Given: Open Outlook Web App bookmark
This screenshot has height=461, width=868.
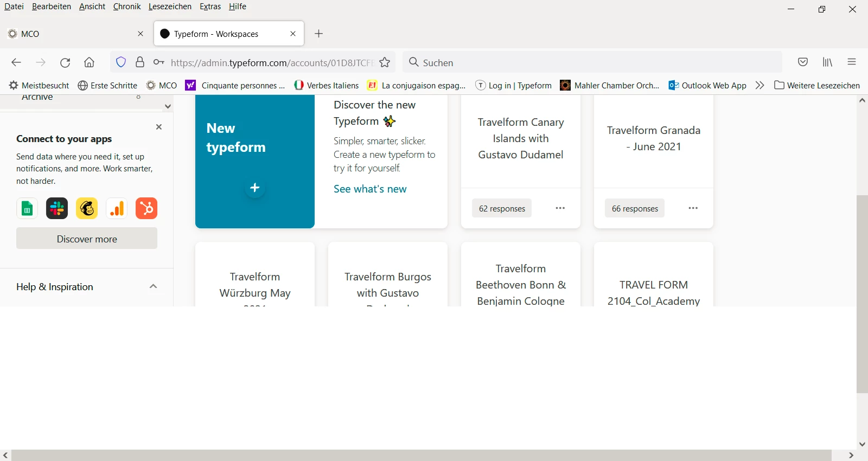Looking at the screenshot, I should pos(707,85).
